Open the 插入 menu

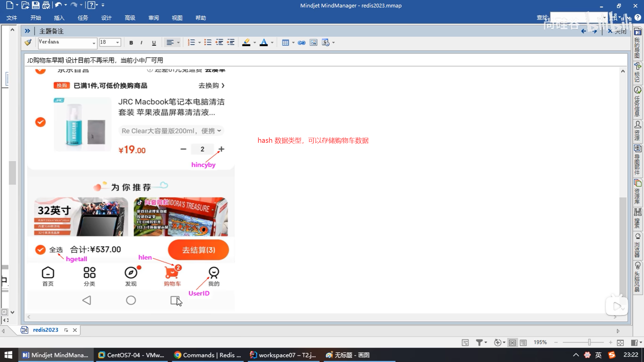pyautogui.click(x=59, y=18)
